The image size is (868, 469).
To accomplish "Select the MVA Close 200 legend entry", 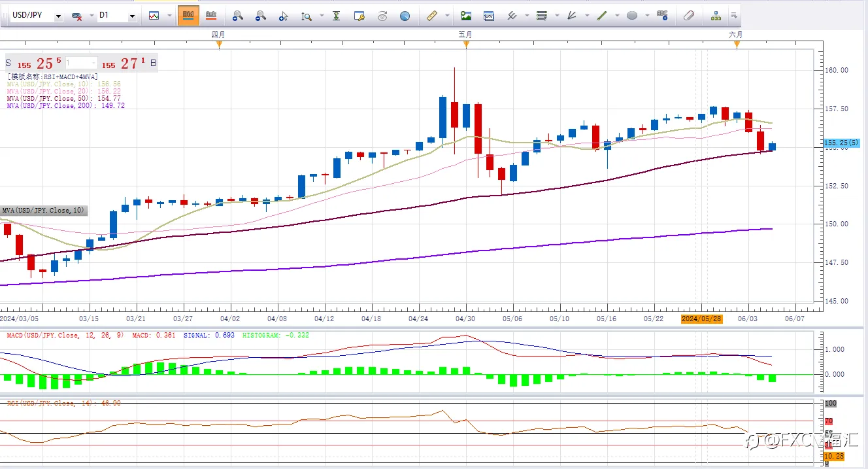I will click(x=66, y=106).
